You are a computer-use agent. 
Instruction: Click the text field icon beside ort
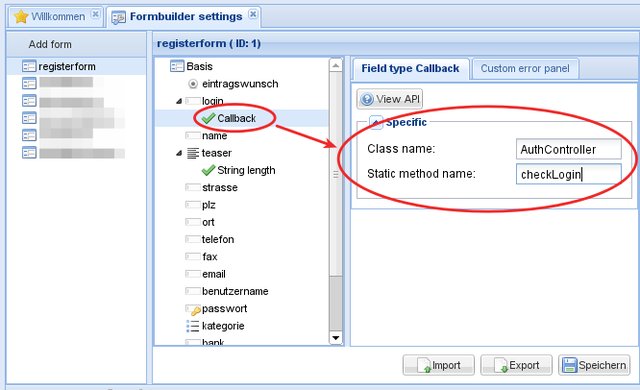click(193, 222)
